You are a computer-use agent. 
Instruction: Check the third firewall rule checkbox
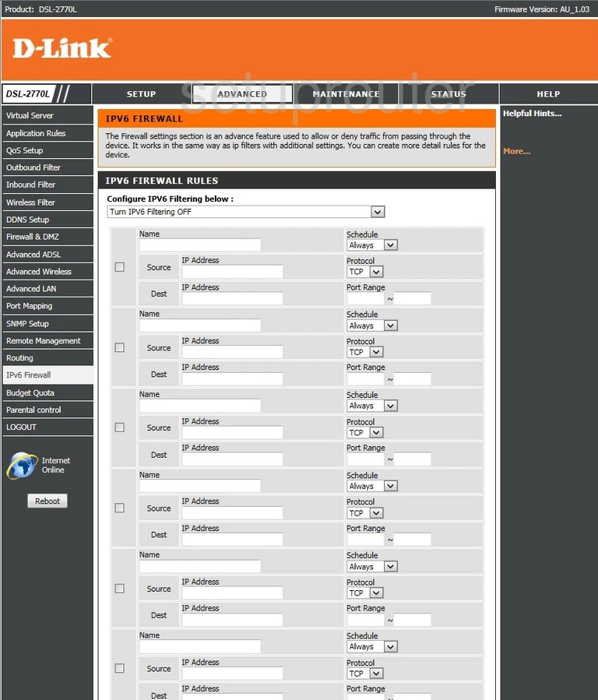120,427
